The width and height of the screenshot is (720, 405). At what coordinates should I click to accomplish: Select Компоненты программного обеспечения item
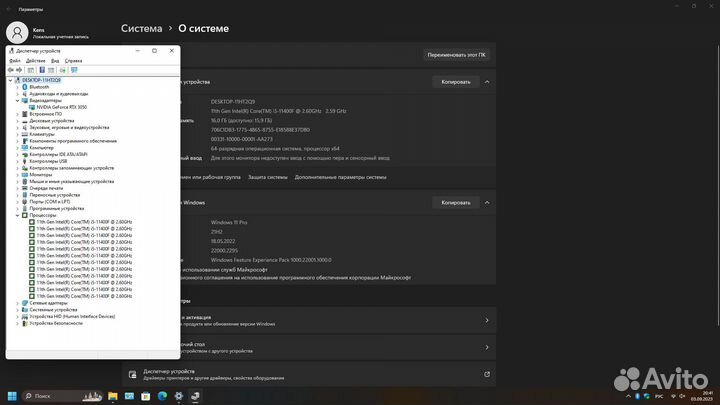click(x=73, y=141)
